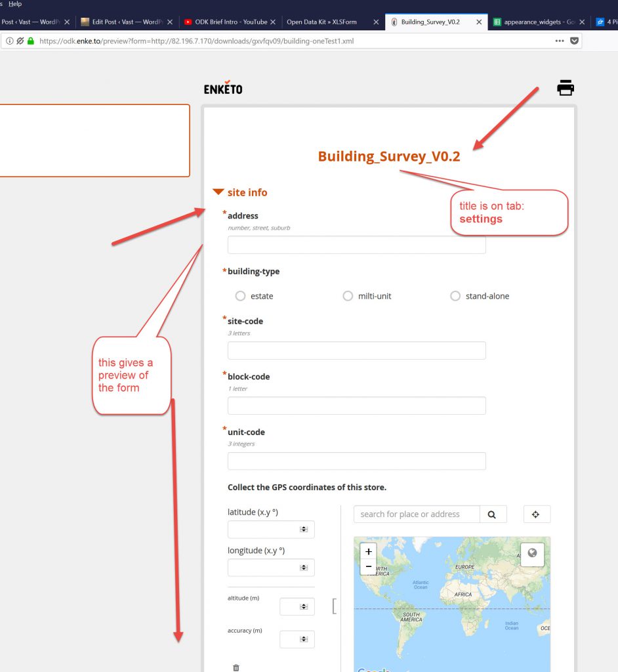Click the address text field
The width and height of the screenshot is (618, 672).
pyautogui.click(x=356, y=245)
